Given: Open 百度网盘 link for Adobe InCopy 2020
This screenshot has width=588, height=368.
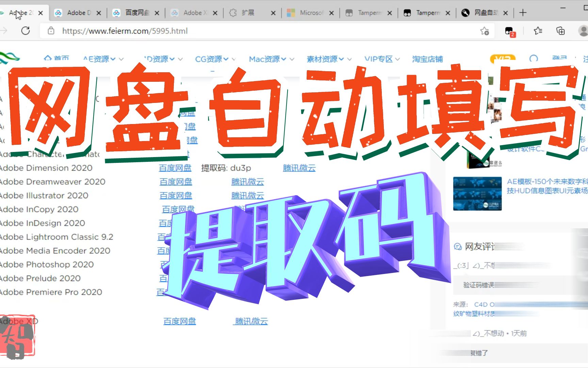Looking at the screenshot, I should click(178, 209).
